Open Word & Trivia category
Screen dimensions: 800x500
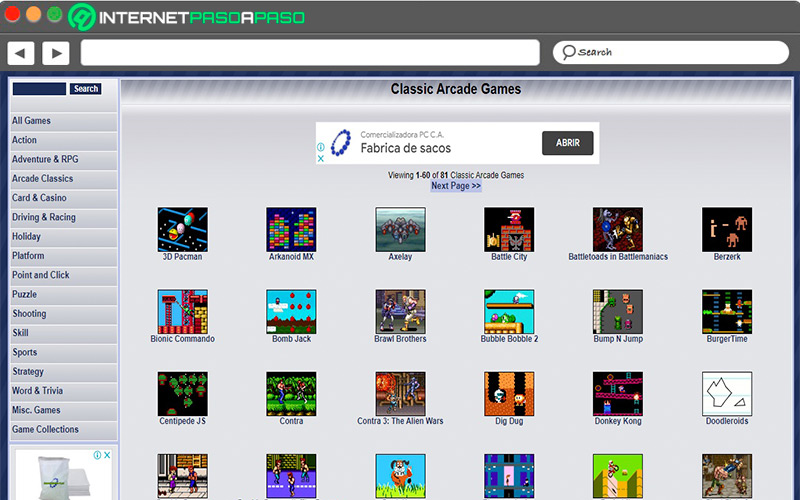click(x=64, y=391)
